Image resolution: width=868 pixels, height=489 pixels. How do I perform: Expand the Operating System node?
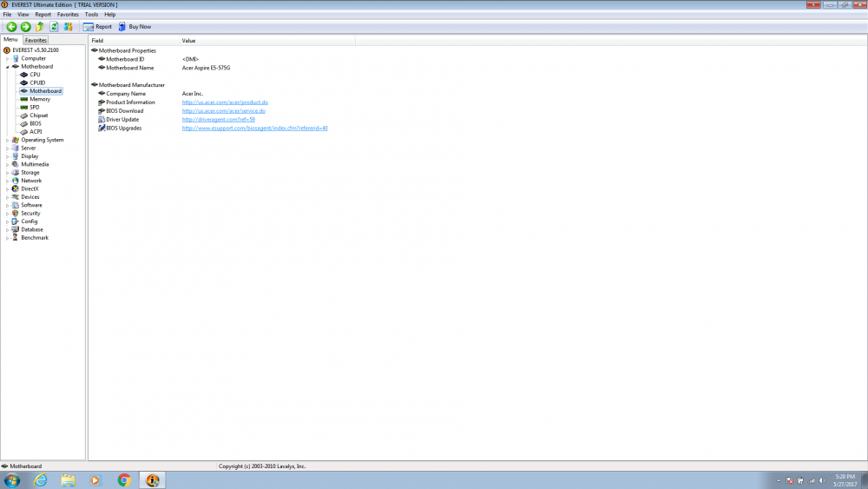click(7, 140)
